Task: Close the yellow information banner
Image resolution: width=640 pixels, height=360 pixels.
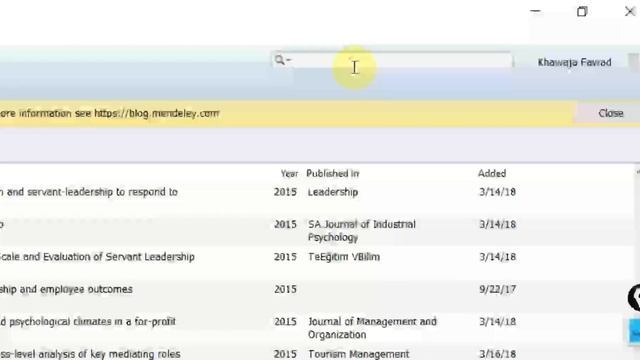Action: tap(611, 113)
